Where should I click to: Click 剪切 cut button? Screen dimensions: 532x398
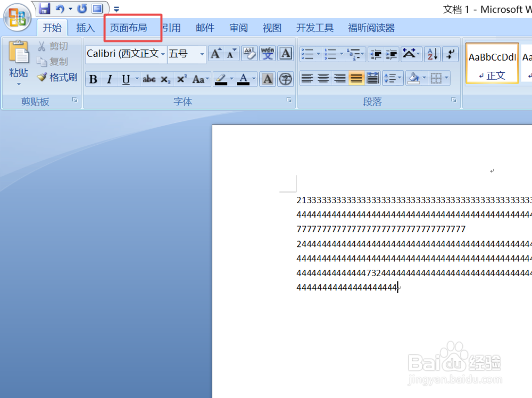(x=53, y=46)
